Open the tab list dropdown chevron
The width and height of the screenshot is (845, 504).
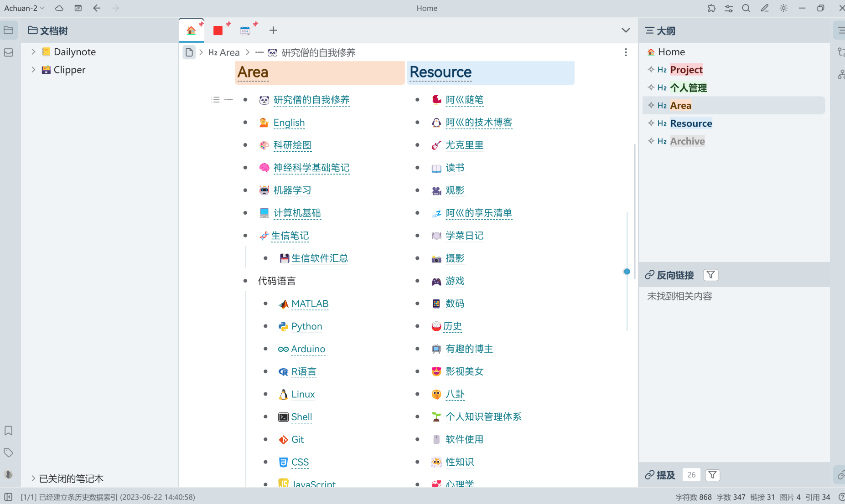[626, 30]
